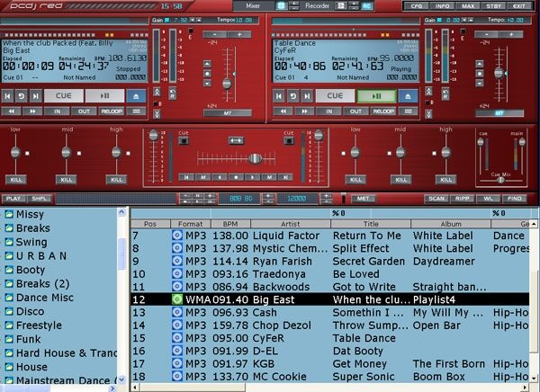Set loop IN point on left deck
This screenshot has height=392, width=540.
pyautogui.click(x=58, y=111)
